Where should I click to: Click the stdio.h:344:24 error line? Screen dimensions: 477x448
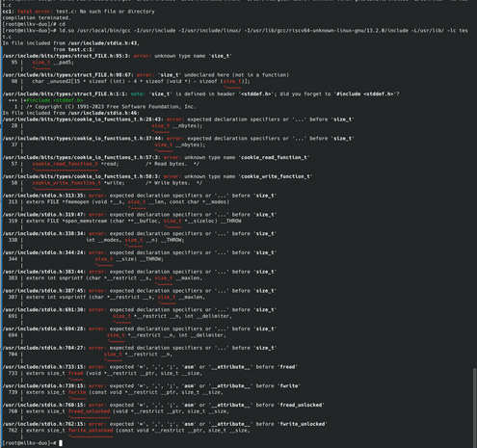coord(140,252)
